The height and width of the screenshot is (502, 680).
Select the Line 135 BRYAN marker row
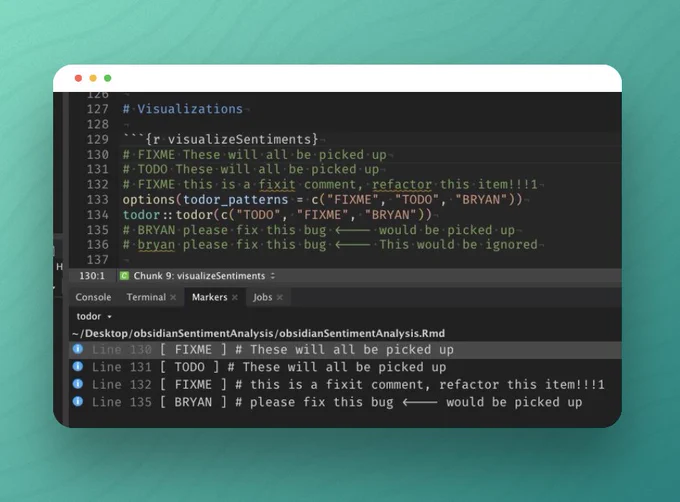pyautogui.click(x=345, y=402)
